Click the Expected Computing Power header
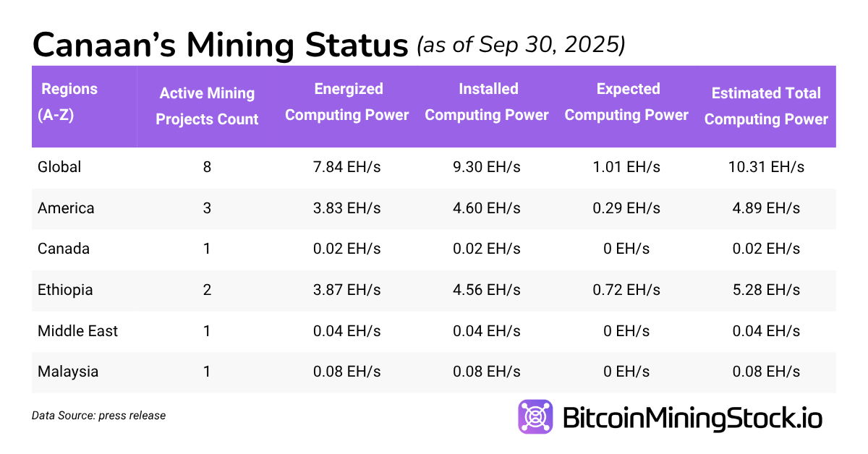 (626, 102)
